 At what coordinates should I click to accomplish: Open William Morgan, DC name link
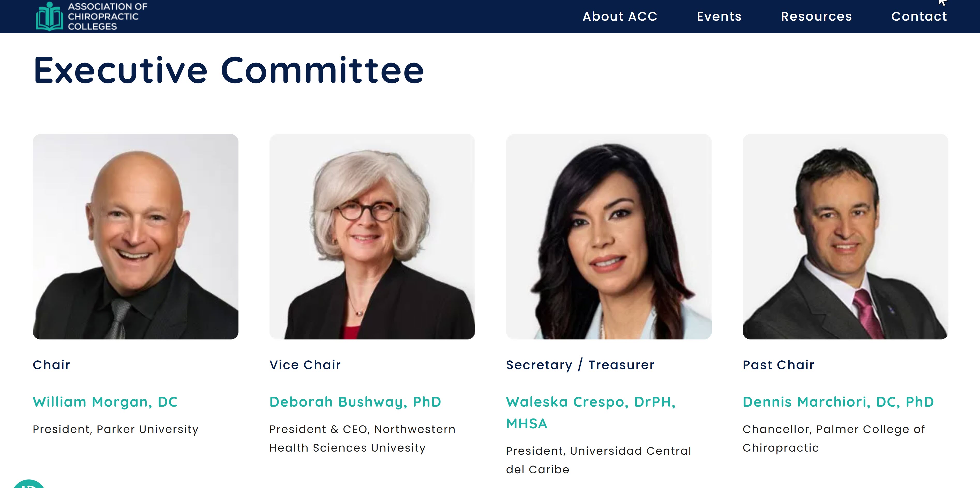(x=105, y=402)
